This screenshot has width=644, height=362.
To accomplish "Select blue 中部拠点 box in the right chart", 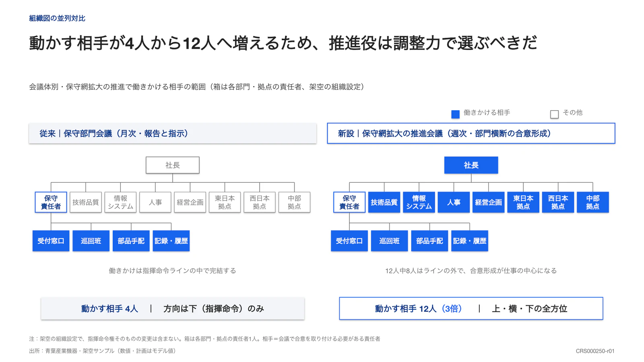I will pos(593,202).
